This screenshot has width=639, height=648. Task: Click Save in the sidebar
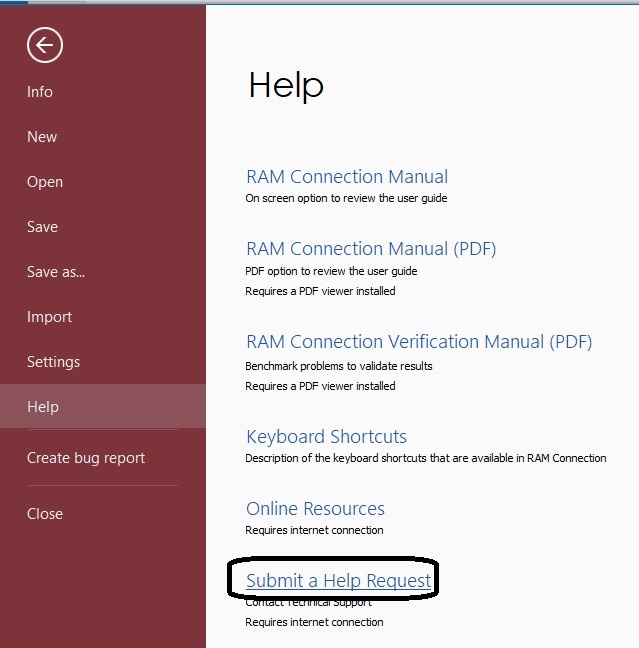click(42, 227)
